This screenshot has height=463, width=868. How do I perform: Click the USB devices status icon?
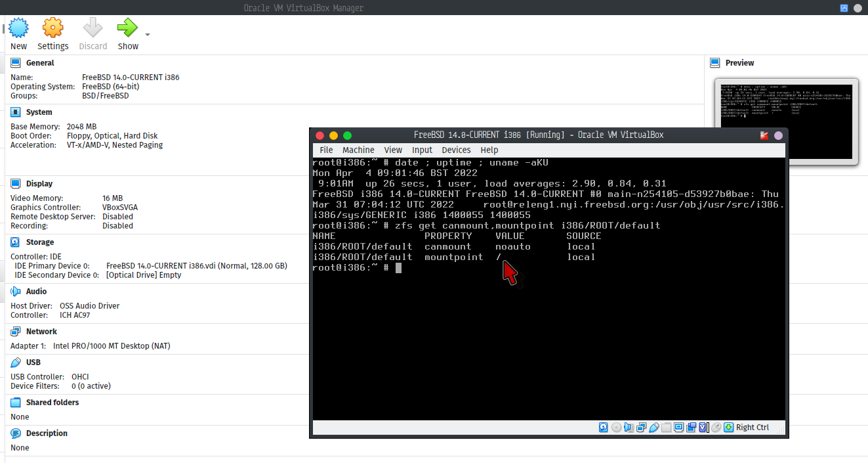pyautogui.click(x=653, y=428)
